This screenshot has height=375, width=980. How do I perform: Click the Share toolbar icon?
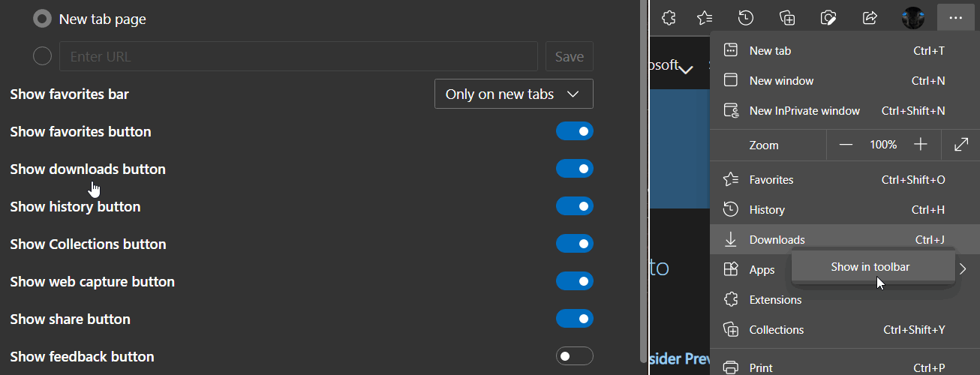pos(870,17)
